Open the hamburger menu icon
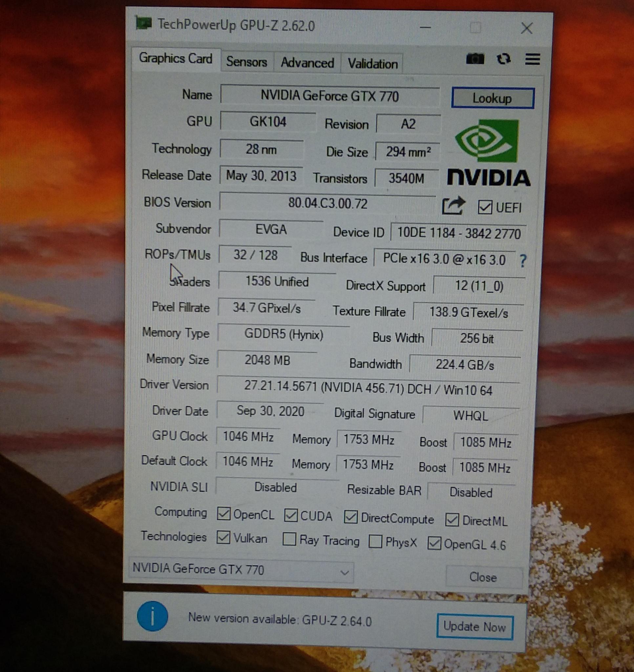Image resolution: width=634 pixels, height=672 pixels. [532, 59]
